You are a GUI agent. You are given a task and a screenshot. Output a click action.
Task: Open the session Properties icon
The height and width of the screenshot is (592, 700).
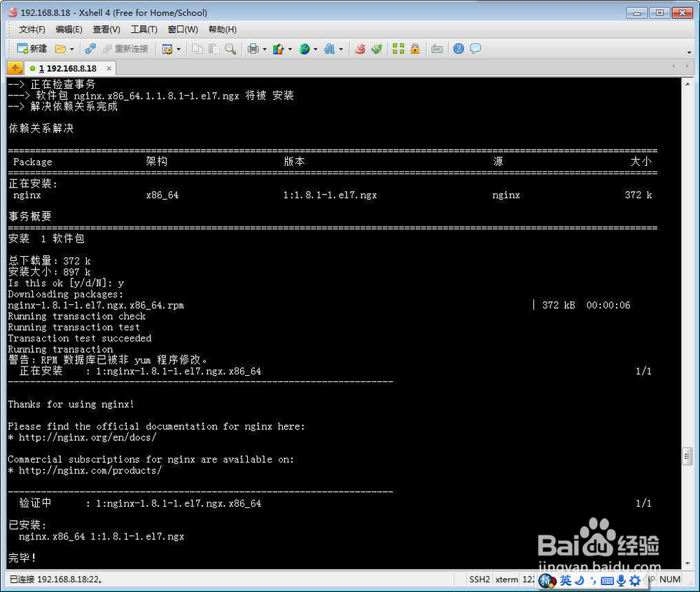(x=167, y=48)
